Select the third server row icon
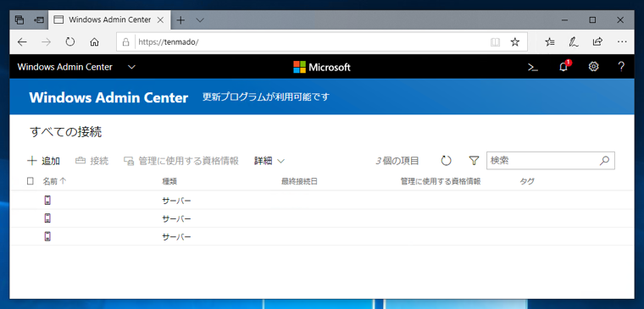The height and width of the screenshot is (309, 644). (x=47, y=236)
